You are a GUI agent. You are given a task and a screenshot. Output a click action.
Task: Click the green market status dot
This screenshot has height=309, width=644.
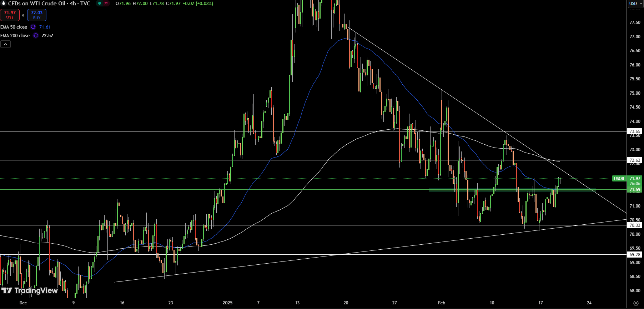(x=100, y=3)
